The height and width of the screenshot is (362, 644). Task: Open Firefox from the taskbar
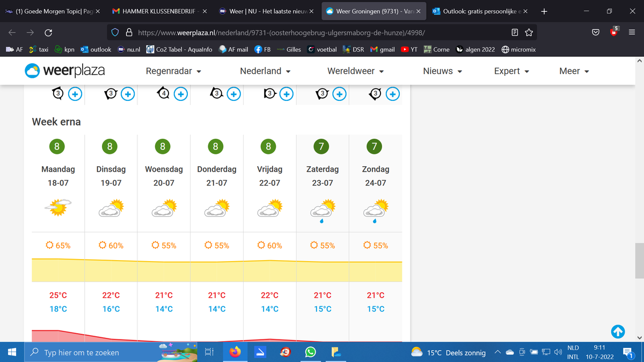235,352
